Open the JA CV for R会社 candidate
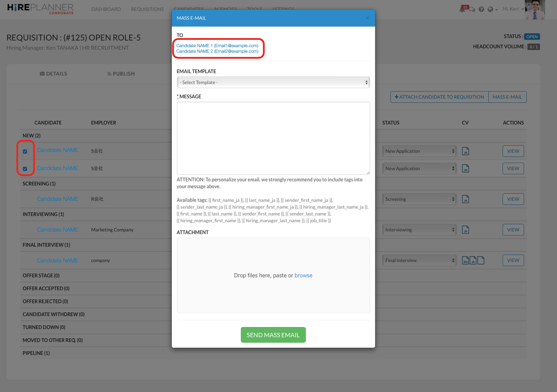 pos(465,199)
